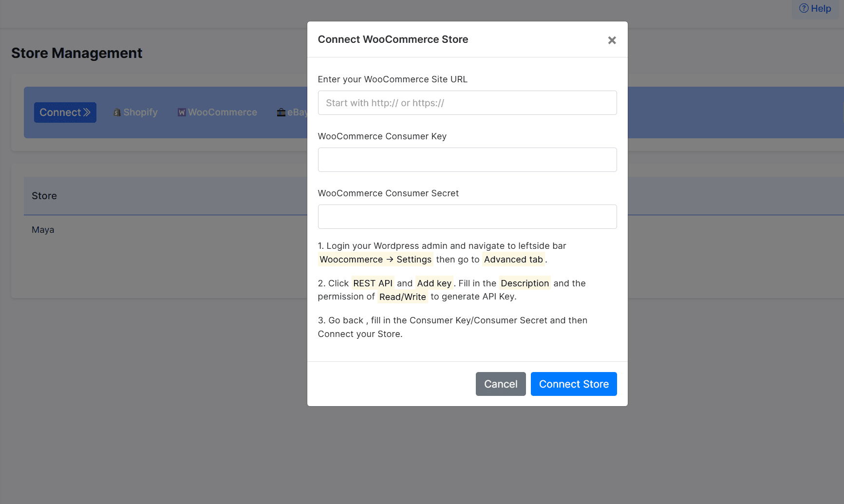Select the eBay store option
Image resolution: width=844 pixels, height=504 pixels.
pyautogui.click(x=292, y=112)
